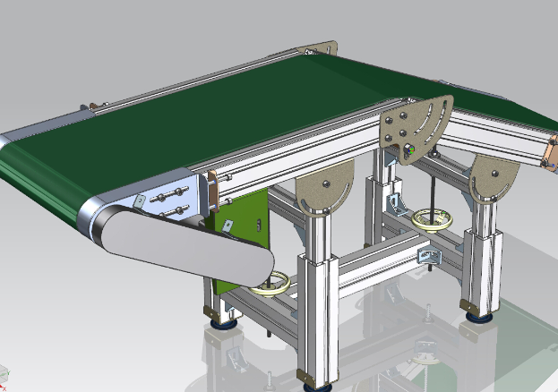Select the corner bracket on the cross beam
The height and width of the screenshot is (392, 558).
430,256
